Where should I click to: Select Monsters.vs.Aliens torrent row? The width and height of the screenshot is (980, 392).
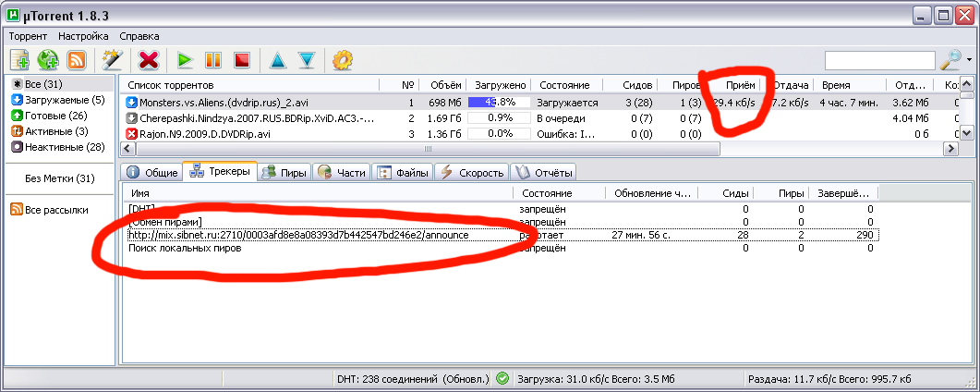tap(538, 103)
